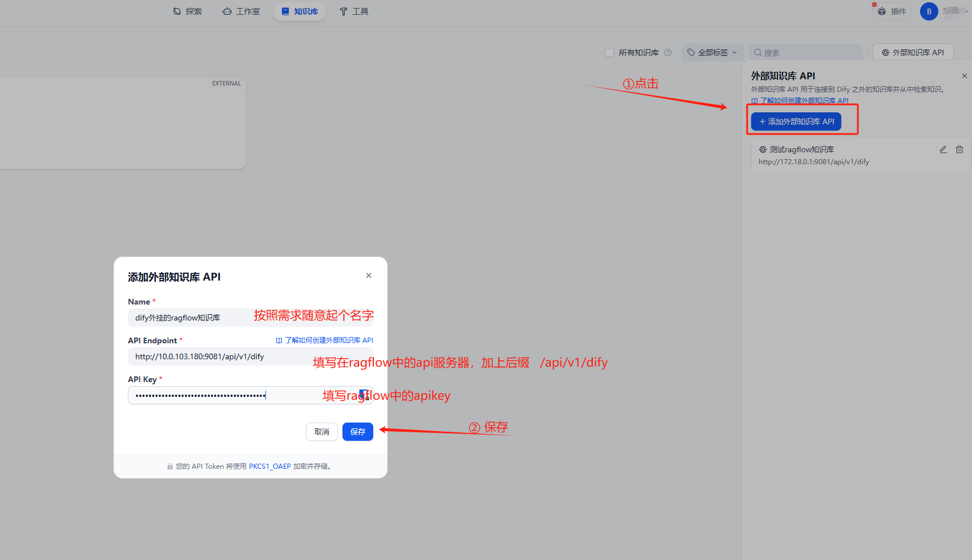This screenshot has height=560, width=972.
Task: Click the trash delete icon for 测试ragflow知识库
Action: (959, 149)
